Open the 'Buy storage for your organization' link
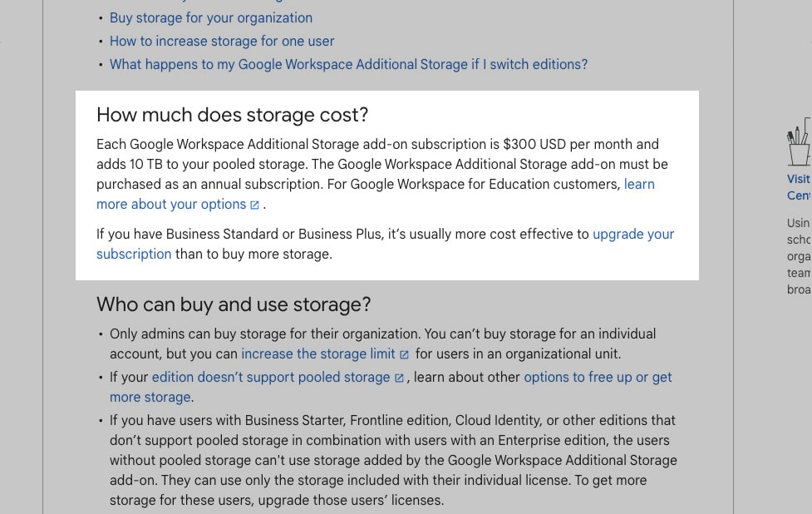Image resolution: width=812 pixels, height=514 pixels. pos(211,17)
